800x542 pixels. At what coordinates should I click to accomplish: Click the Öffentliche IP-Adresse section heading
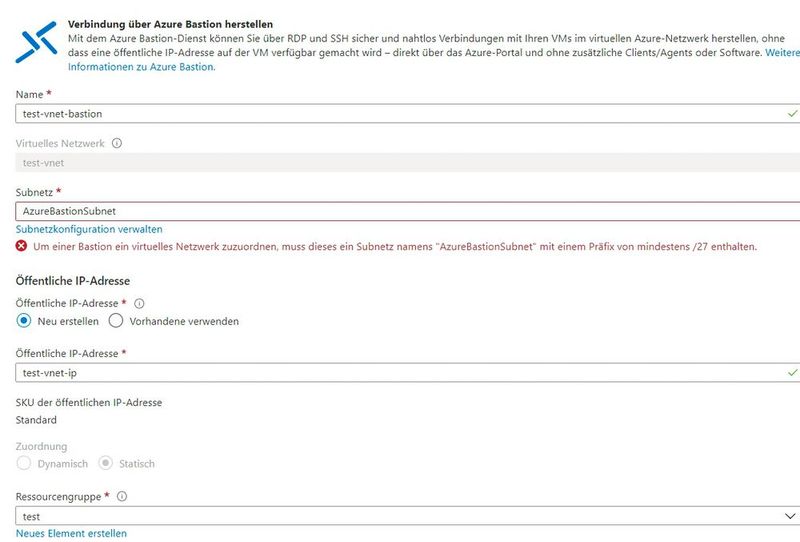(x=72, y=281)
